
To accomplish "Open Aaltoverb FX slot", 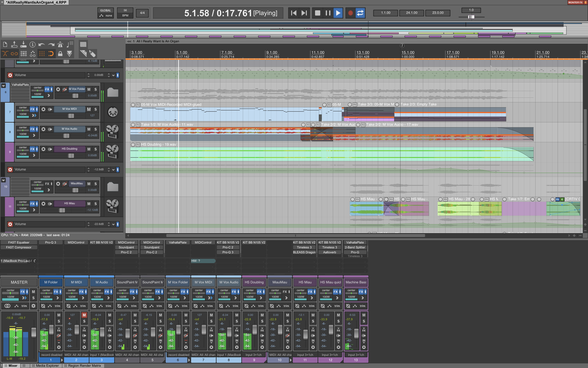I will tap(330, 253).
